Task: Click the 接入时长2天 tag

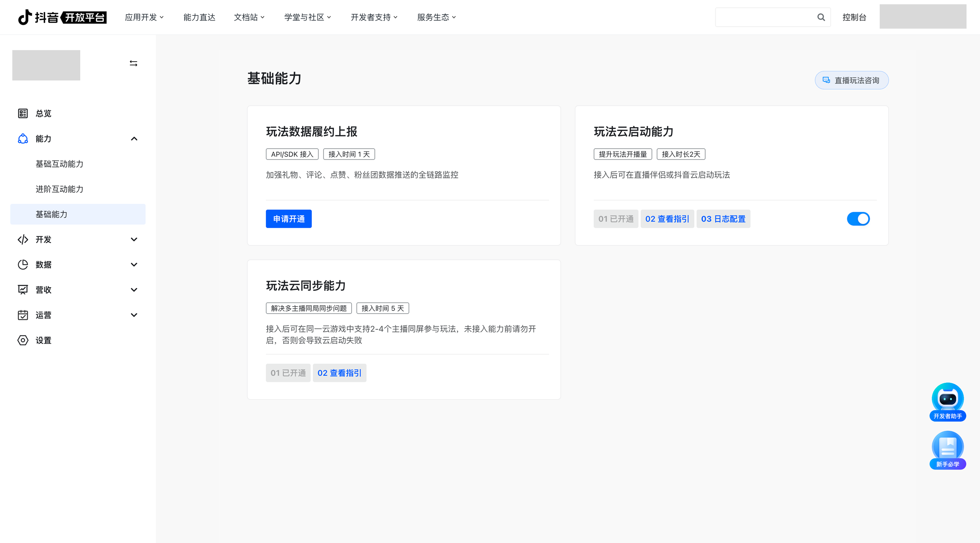Action: (x=681, y=154)
